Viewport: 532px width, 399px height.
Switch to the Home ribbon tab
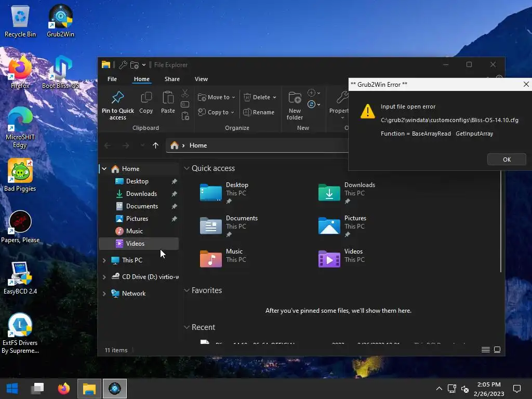click(x=141, y=79)
